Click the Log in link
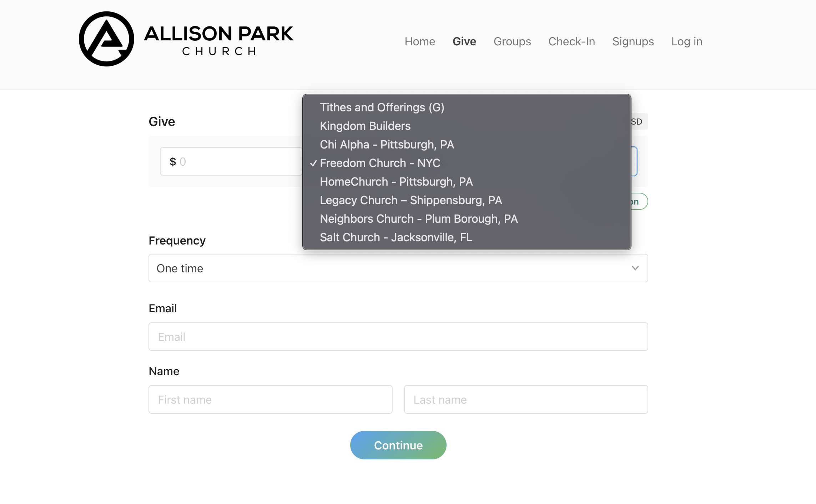The image size is (816, 504). coord(686,41)
